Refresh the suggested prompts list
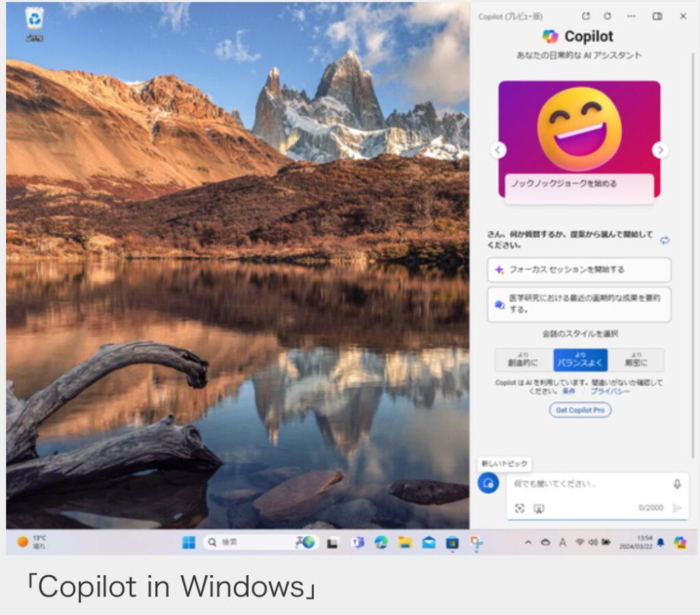Screen dimensions: 700x615 pos(664,240)
